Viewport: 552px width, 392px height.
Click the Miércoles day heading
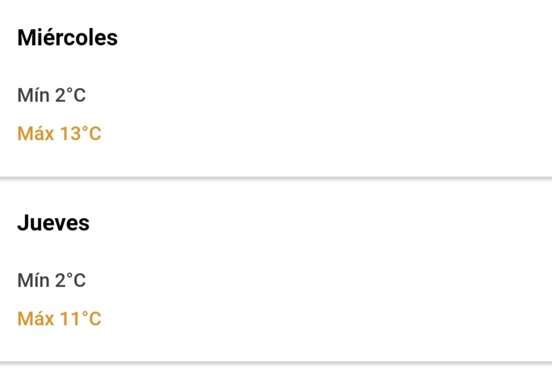[67, 38]
